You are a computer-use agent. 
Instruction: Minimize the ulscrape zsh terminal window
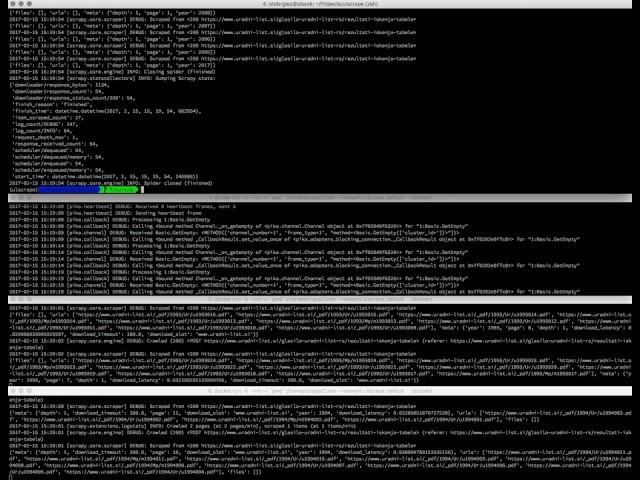tap(21, 4)
